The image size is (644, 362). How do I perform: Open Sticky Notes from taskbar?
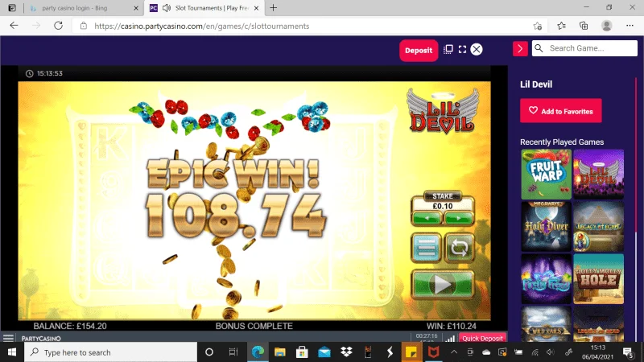tap(411, 352)
